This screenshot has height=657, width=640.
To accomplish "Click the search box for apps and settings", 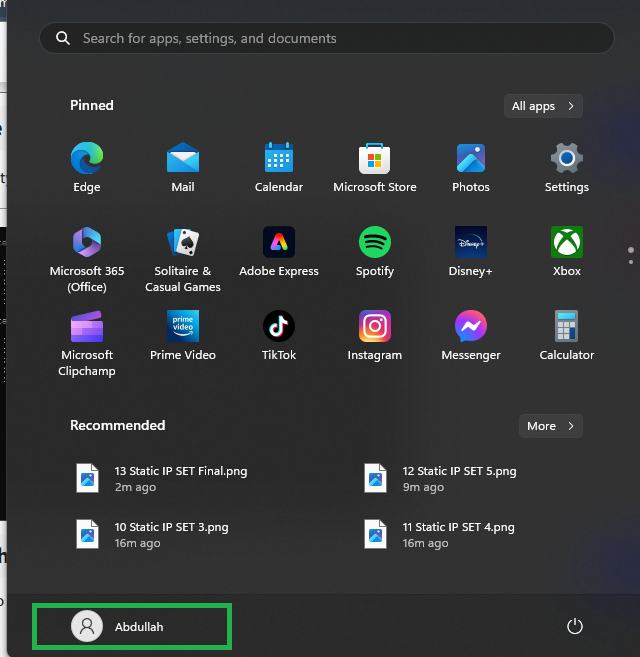I will point(327,38).
